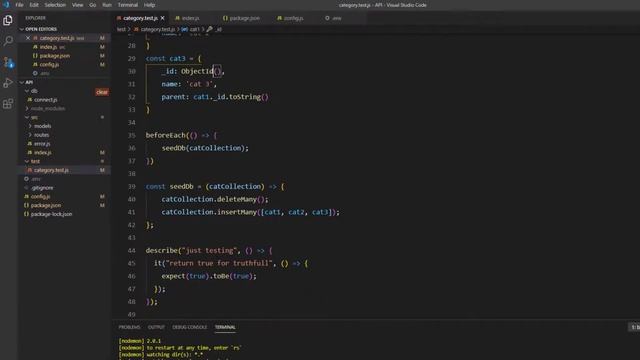Open the File menu
This screenshot has height=360, width=640.
(x=19, y=5)
